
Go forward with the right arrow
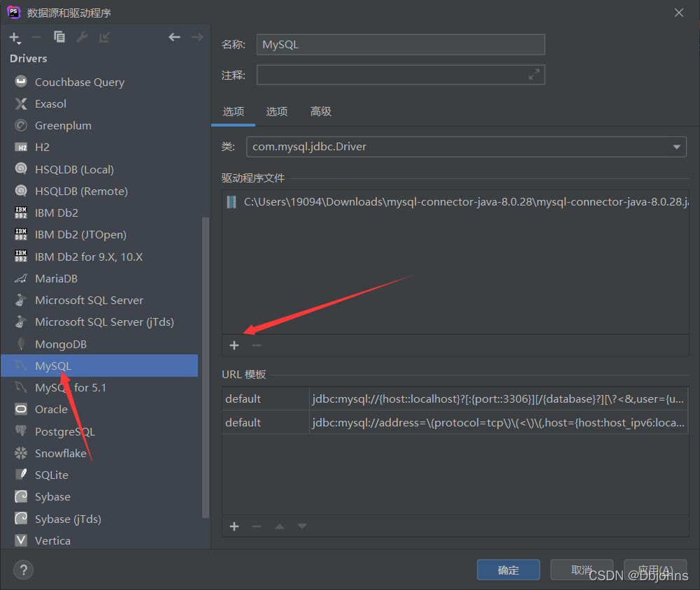[197, 37]
